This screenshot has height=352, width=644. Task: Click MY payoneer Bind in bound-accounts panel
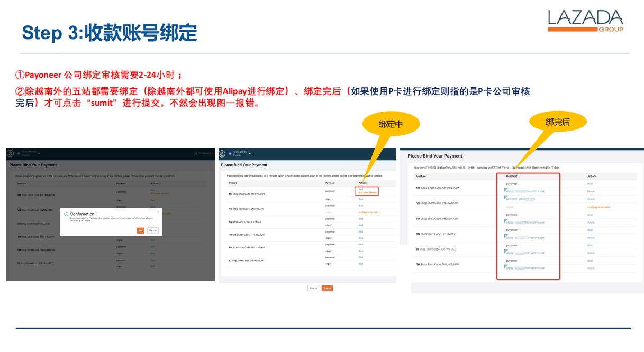(x=590, y=184)
